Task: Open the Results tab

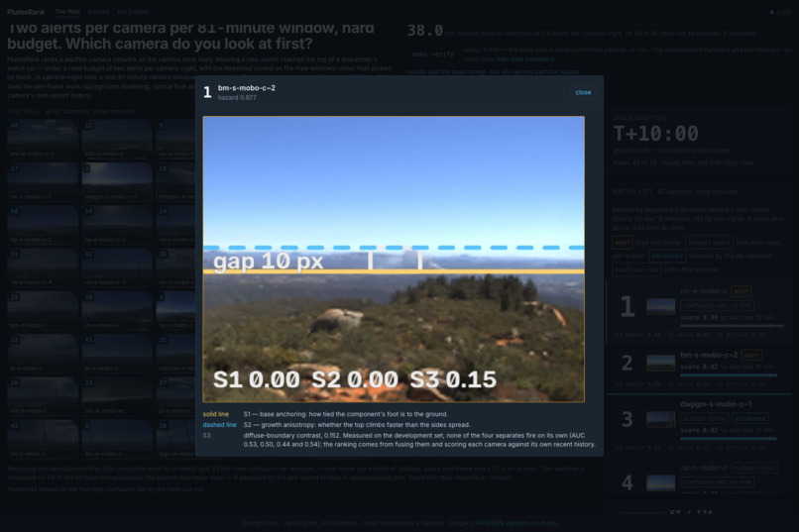Action: pos(98,12)
